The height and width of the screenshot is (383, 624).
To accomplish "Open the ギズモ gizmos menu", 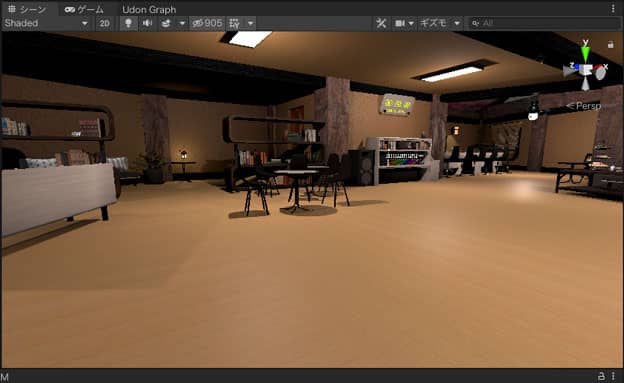I will click(433, 23).
